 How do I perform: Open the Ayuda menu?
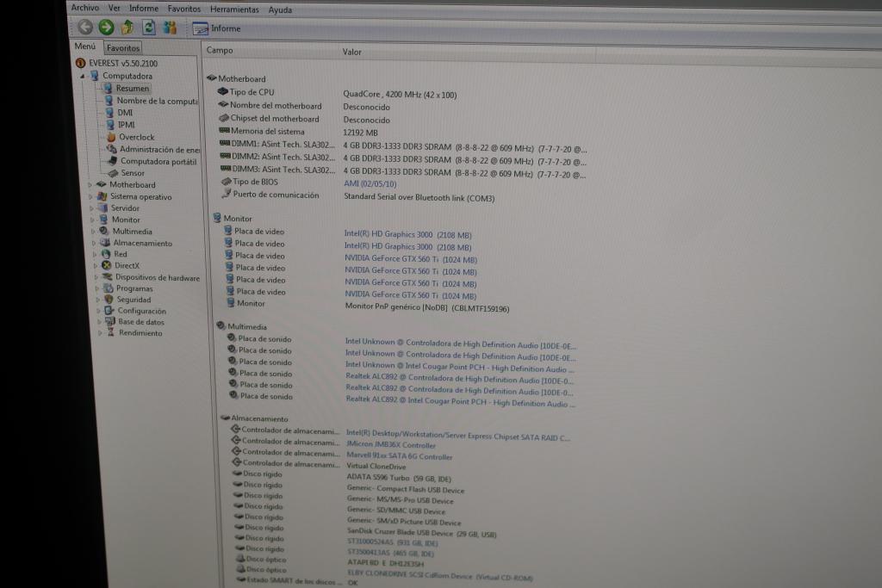(x=280, y=10)
